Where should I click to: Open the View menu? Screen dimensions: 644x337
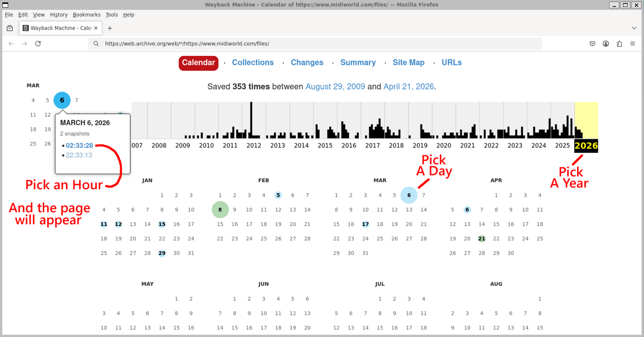click(x=39, y=15)
